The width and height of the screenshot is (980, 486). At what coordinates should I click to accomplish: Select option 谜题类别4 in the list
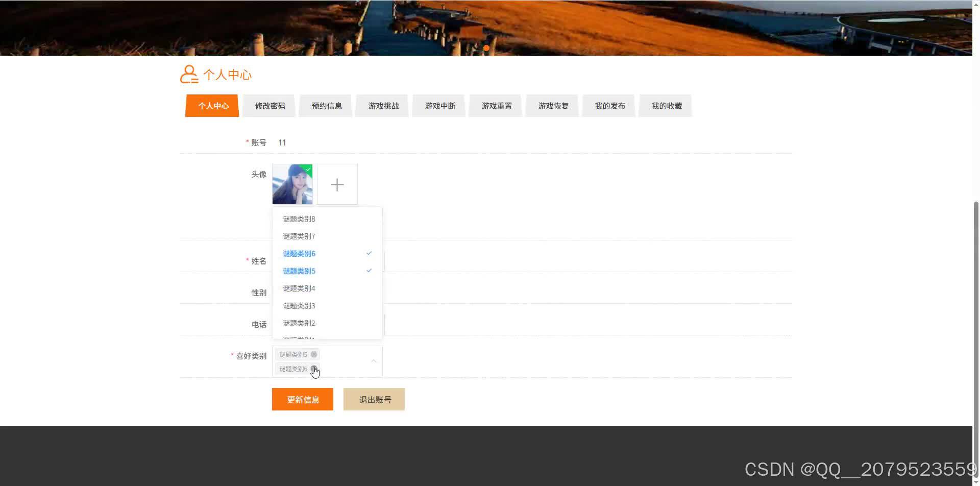(x=327, y=288)
